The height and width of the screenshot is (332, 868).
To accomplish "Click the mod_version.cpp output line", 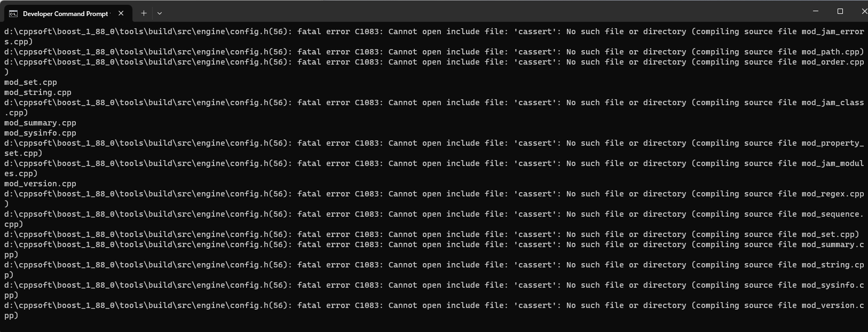I will (40, 184).
